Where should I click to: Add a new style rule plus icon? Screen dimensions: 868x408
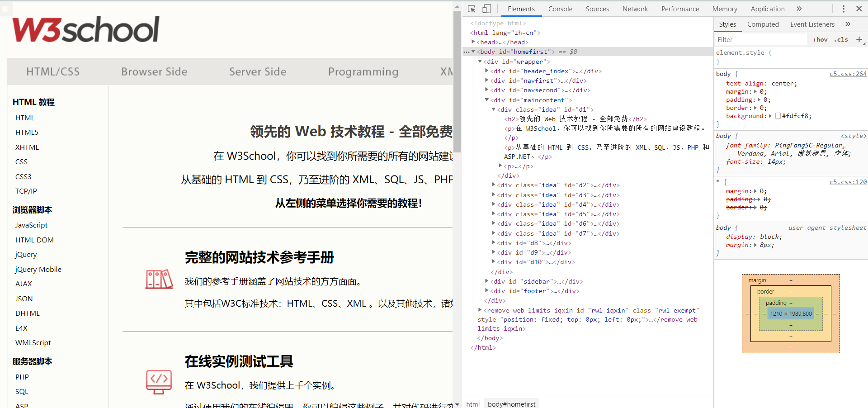click(859, 39)
